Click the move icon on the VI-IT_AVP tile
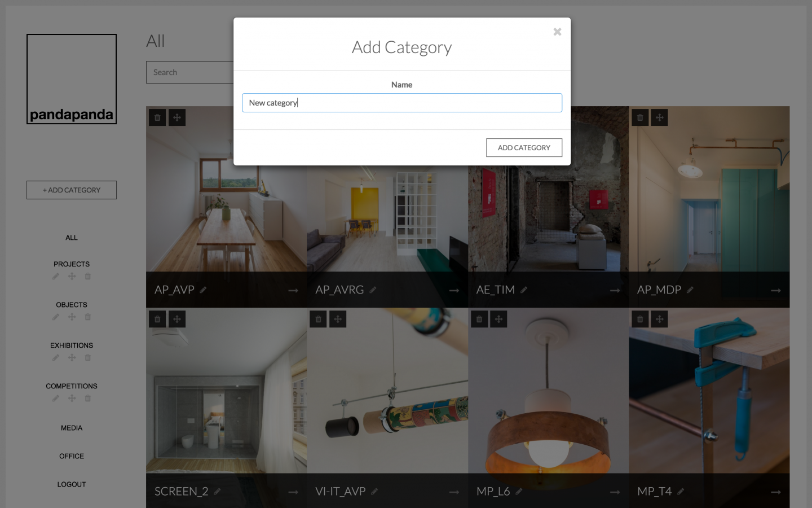The height and width of the screenshot is (508, 812). pos(338,319)
